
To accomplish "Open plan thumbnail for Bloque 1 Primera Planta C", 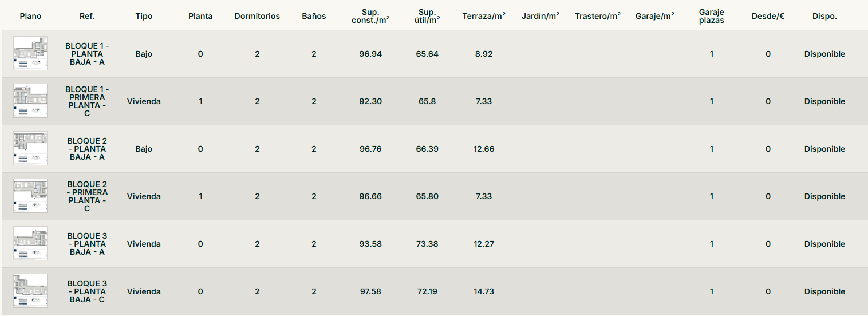I will [x=30, y=101].
